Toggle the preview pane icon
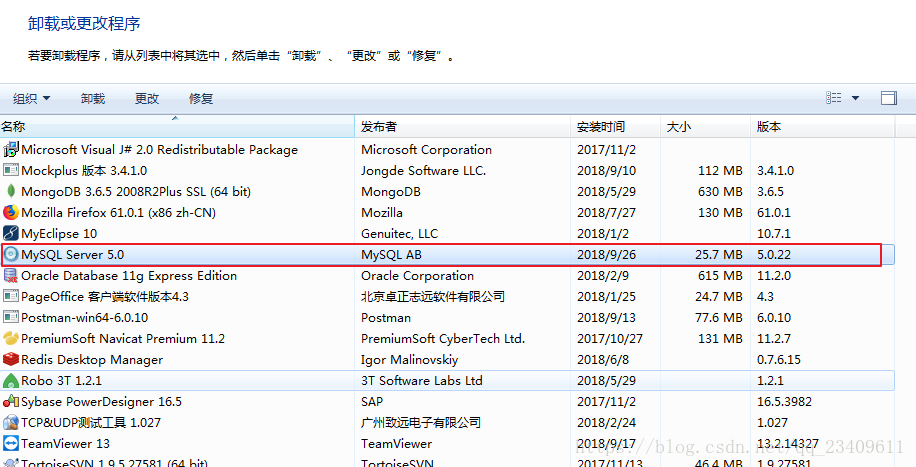Image resolution: width=916 pixels, height=467 pixels. [x=889, y=98]
